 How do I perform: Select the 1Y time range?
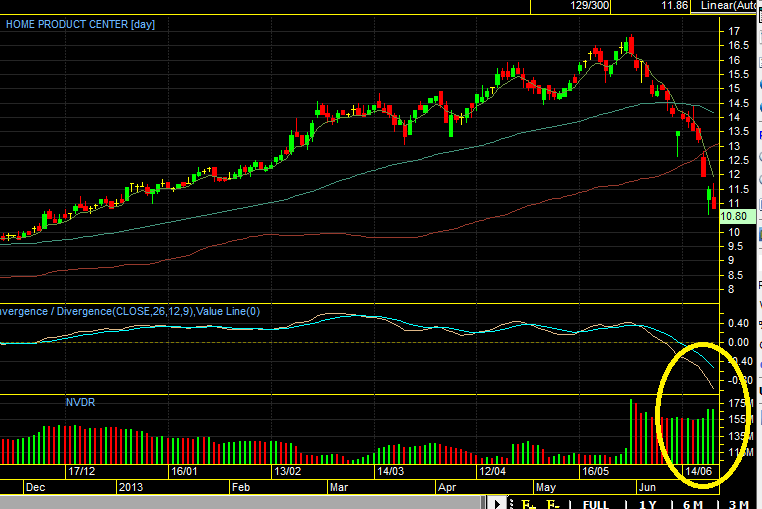coord(647,505)
